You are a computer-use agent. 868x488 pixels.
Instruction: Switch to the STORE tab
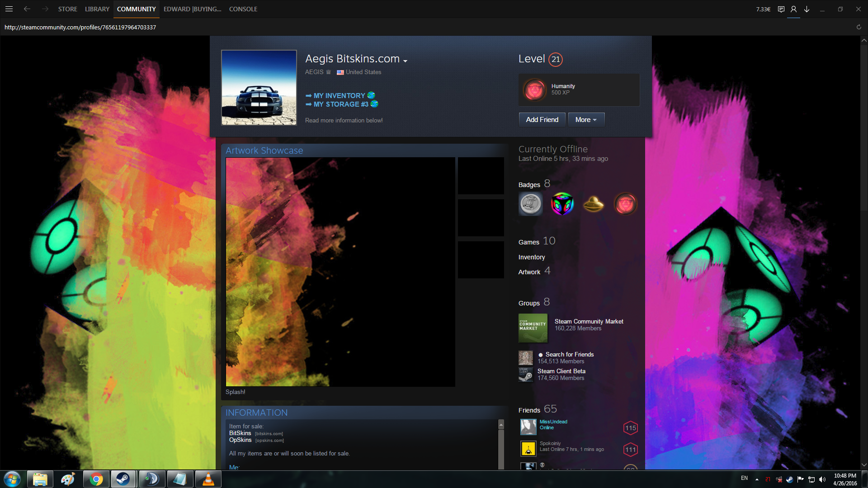click(67, 9)
